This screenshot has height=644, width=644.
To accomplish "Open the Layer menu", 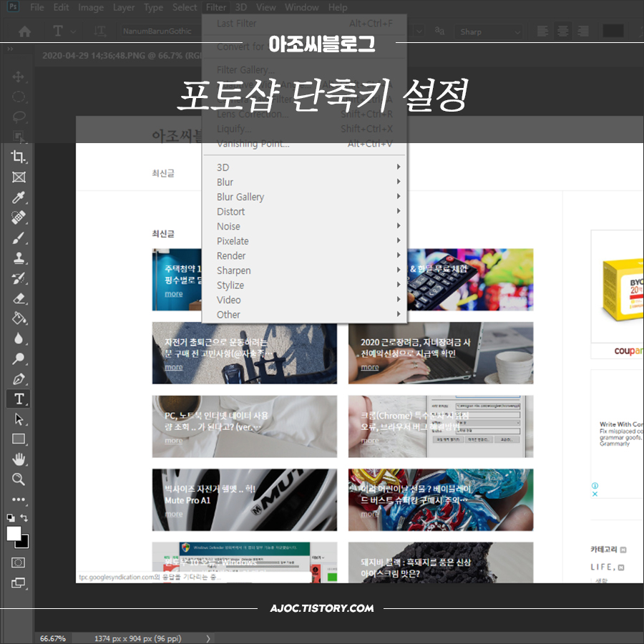I will coord(124,7).
